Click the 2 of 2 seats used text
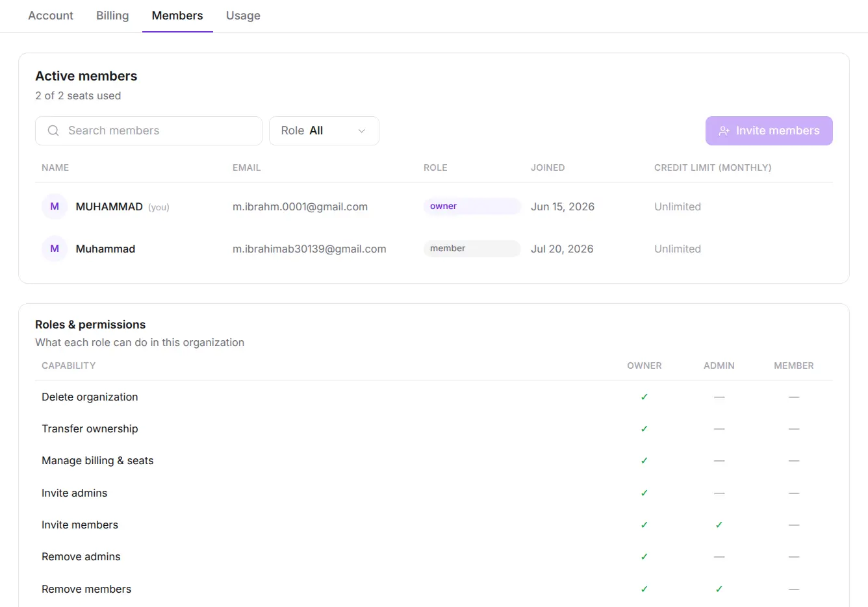868x607 pixels. point(78,95)
